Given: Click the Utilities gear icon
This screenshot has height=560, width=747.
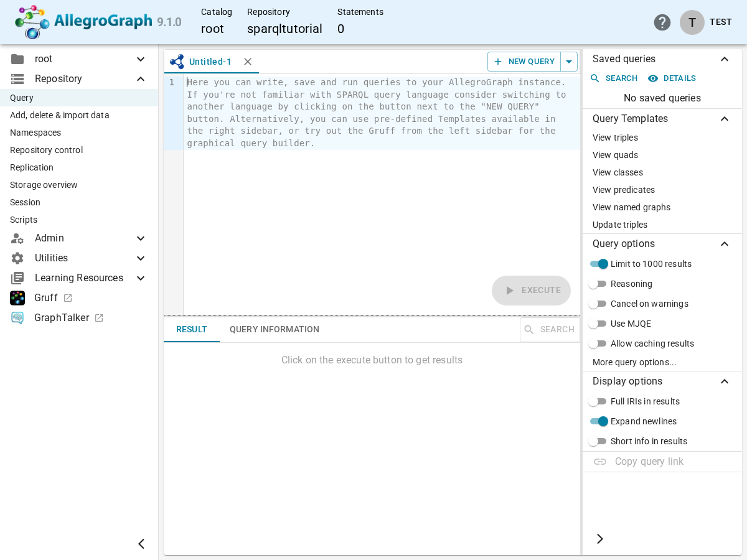Looking at the screenshot, I should point(17,258).
